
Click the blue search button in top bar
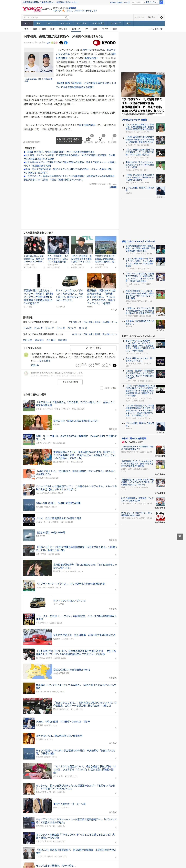(161, 2)
